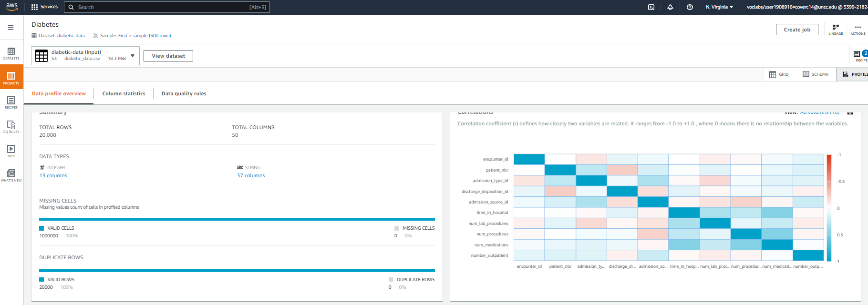Open Recipes in the left sidebar
The height and width of the screenshot is (305, 868).
(11, 102)
